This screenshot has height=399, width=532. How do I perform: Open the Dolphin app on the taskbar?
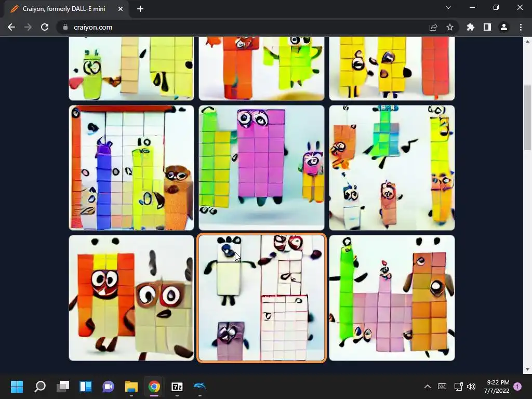click(x=200, y=387)
